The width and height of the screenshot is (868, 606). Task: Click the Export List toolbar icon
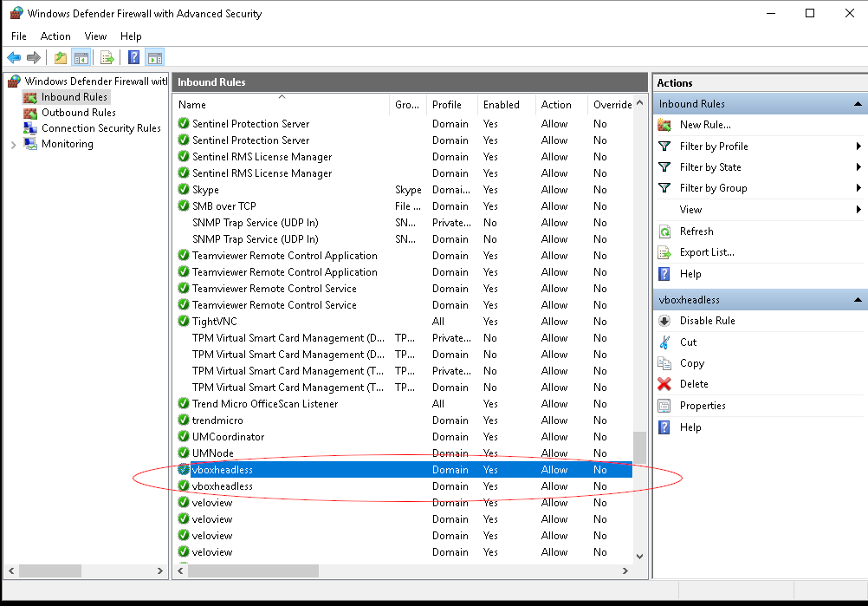[107, 57]
